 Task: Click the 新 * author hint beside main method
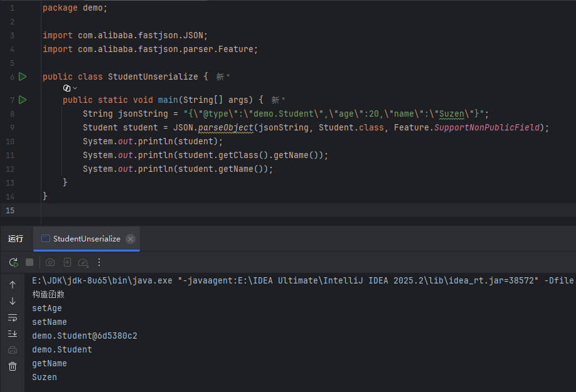tap(278, 100)
